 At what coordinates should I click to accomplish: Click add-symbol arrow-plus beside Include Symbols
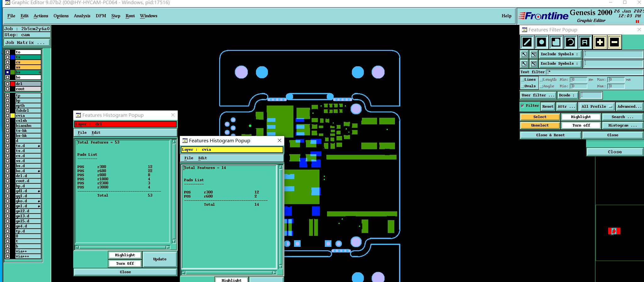point(534,54)
